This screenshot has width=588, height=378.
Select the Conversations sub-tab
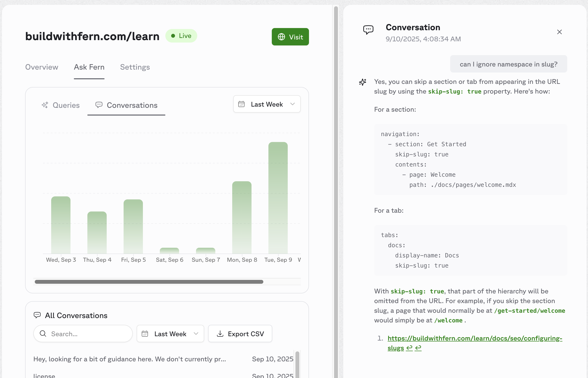pos(126,105)
